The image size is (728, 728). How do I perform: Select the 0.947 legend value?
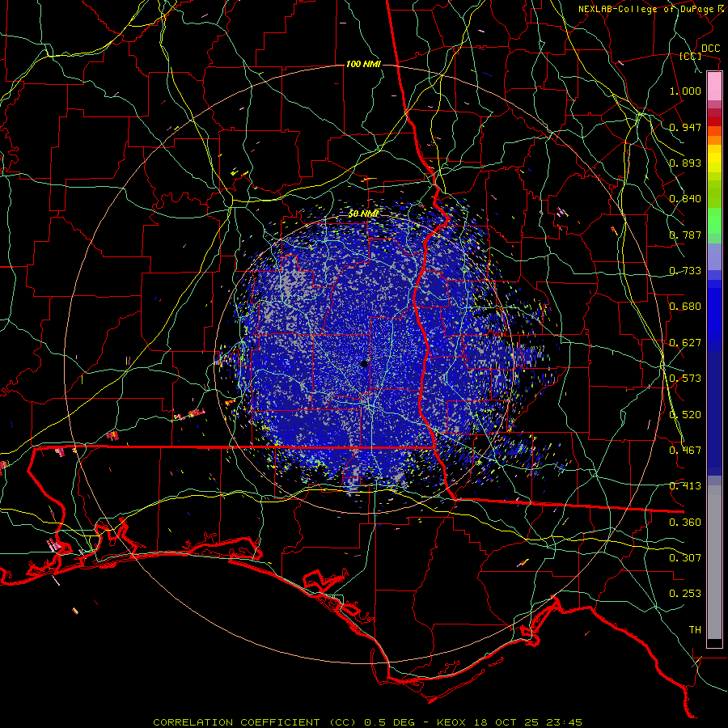685,127
